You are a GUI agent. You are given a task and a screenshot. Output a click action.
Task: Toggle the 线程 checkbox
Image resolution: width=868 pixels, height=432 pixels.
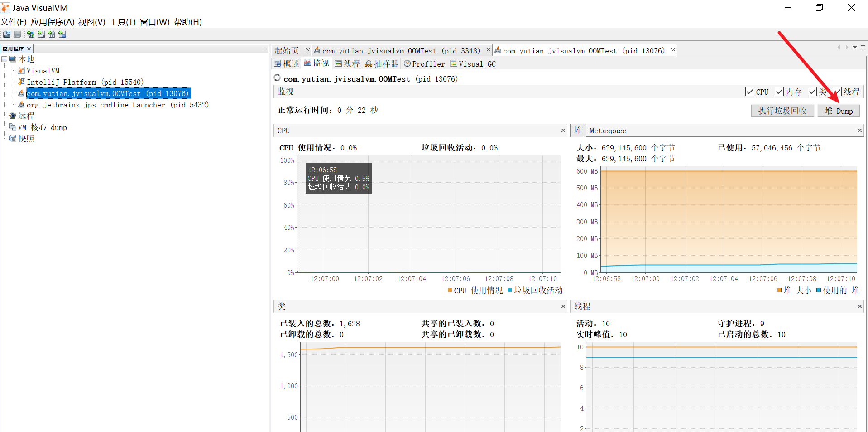(x=837, y=92)
